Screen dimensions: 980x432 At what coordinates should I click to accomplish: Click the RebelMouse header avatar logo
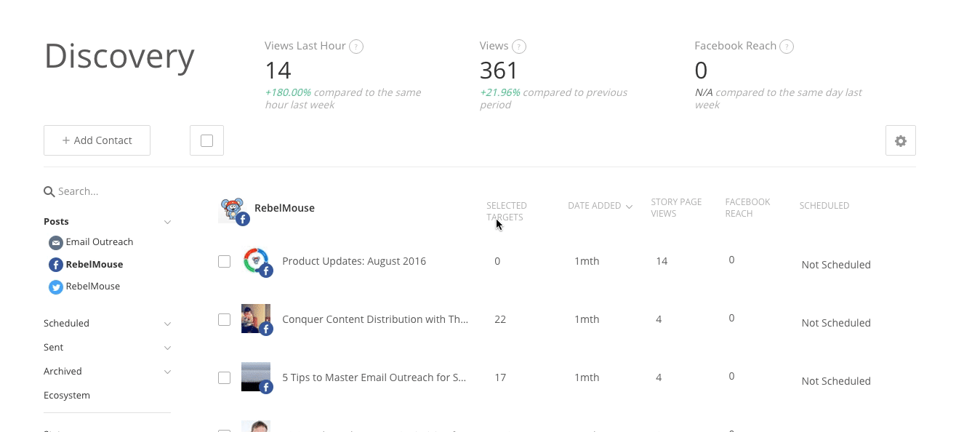(x=233, y=209)
